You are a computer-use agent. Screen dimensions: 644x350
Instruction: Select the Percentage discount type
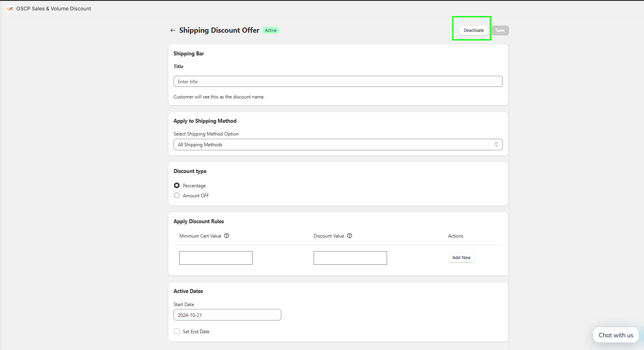[177, 185]
